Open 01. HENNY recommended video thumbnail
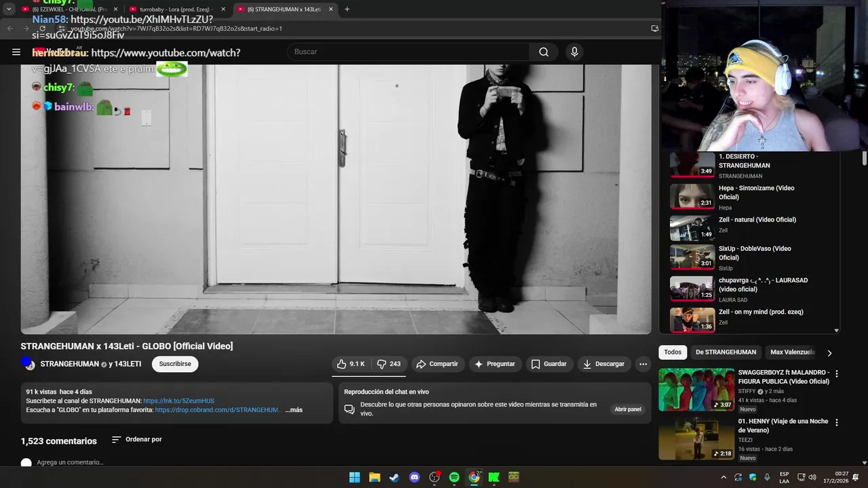The width and height of the screenshot is (868, 488). [696, 439]
